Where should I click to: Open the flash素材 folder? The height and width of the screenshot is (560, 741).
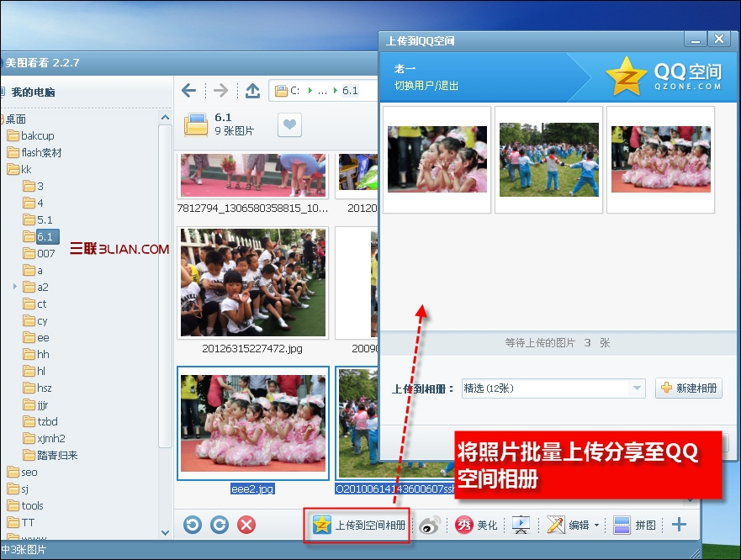click(x=34, y=153)
